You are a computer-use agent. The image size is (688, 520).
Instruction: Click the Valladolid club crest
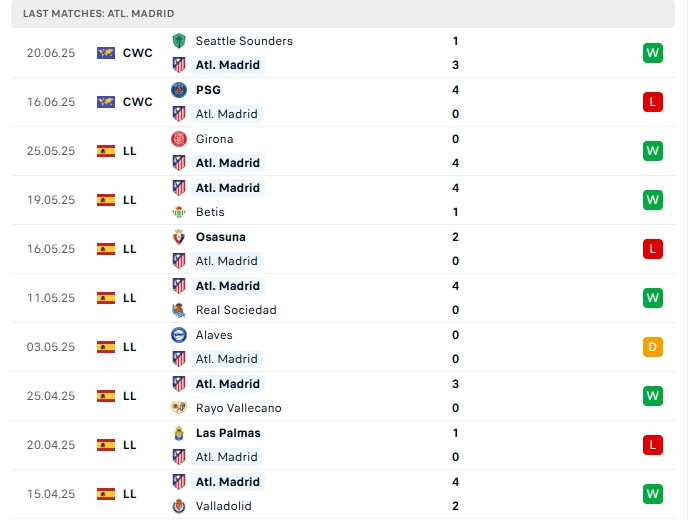tap(179, 506)
